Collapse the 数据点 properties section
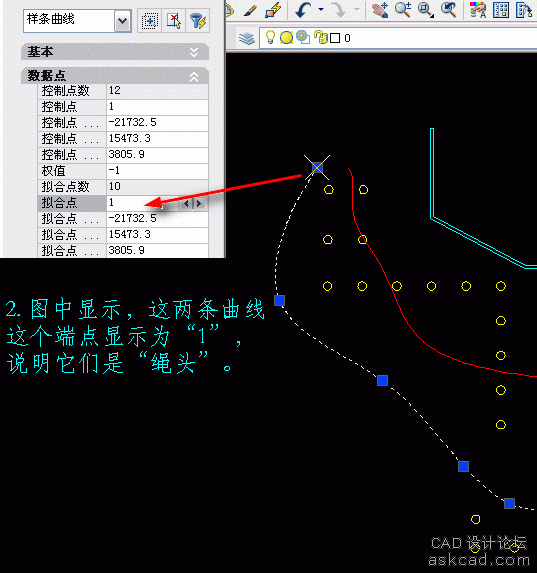This screenshot has width=537, height=573. (x=194, y=76)
